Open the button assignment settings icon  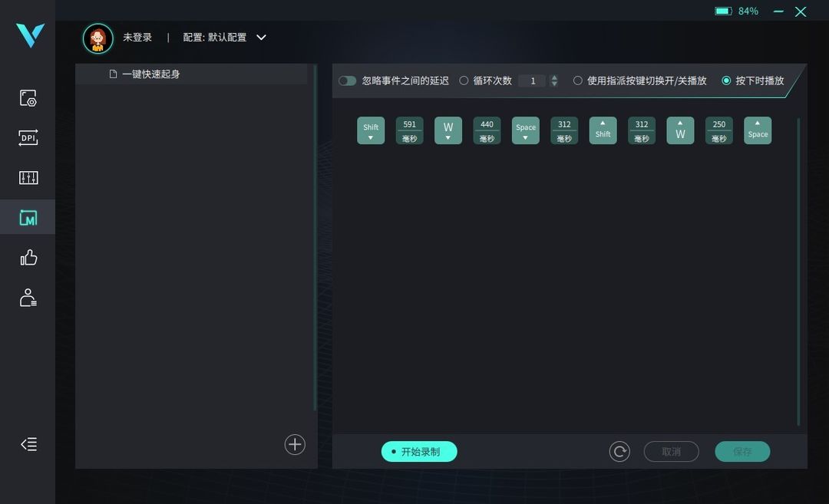click(28, 98)
